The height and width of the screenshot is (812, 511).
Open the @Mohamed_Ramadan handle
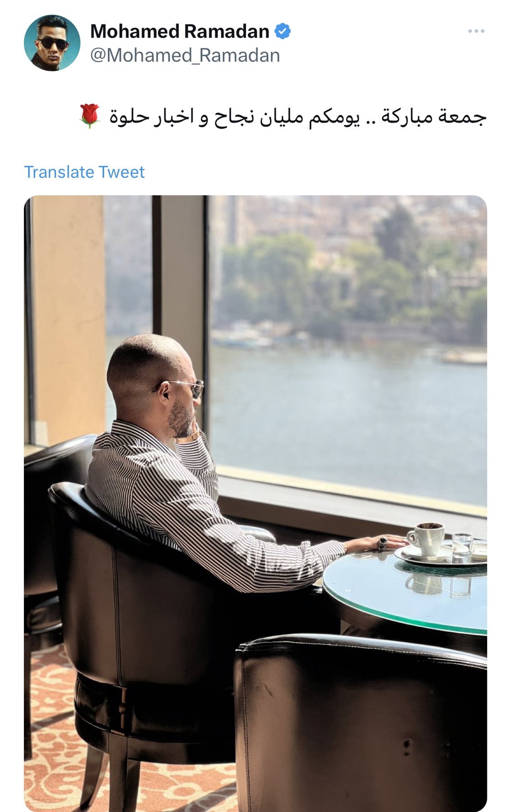pyautogui.click(x=185, y=55)
